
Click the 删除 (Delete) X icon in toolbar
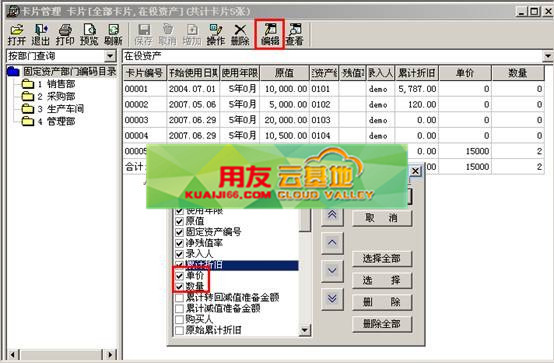240,35
